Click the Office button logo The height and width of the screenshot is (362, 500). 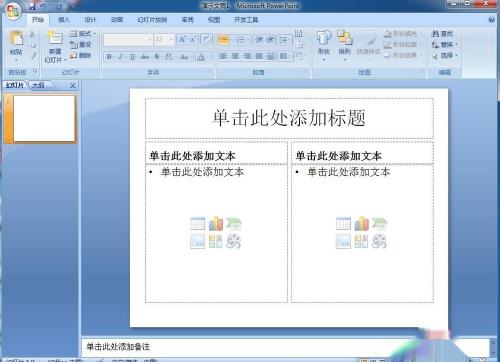click(13, 11)
